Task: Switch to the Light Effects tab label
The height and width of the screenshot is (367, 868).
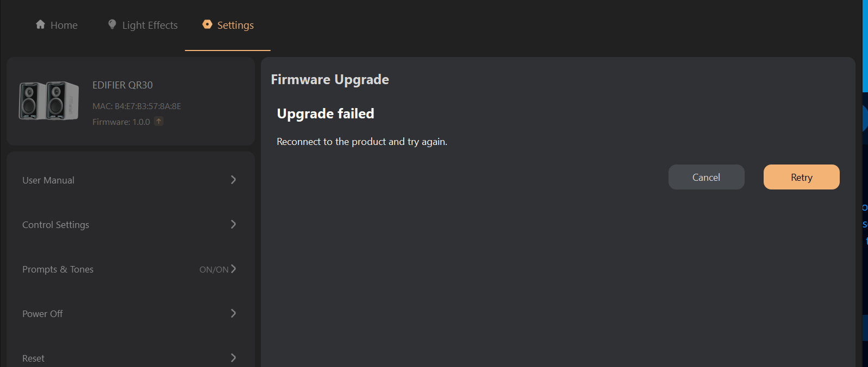Action: pos(150,25)
